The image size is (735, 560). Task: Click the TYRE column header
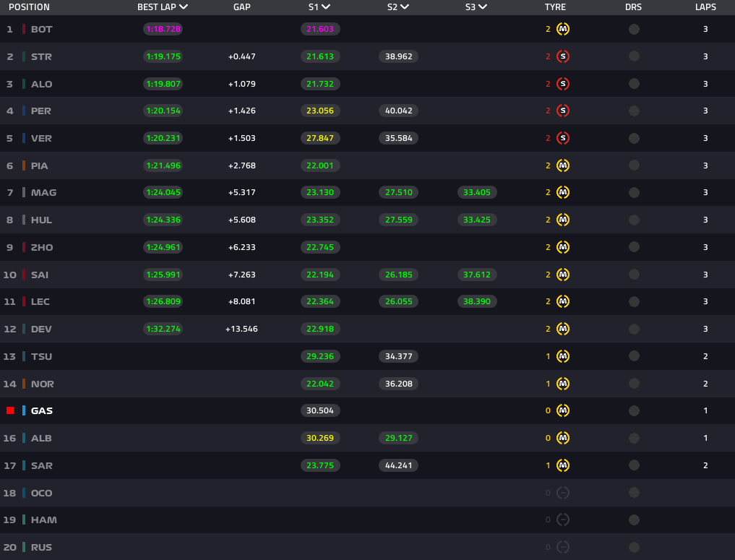(555, 7)
